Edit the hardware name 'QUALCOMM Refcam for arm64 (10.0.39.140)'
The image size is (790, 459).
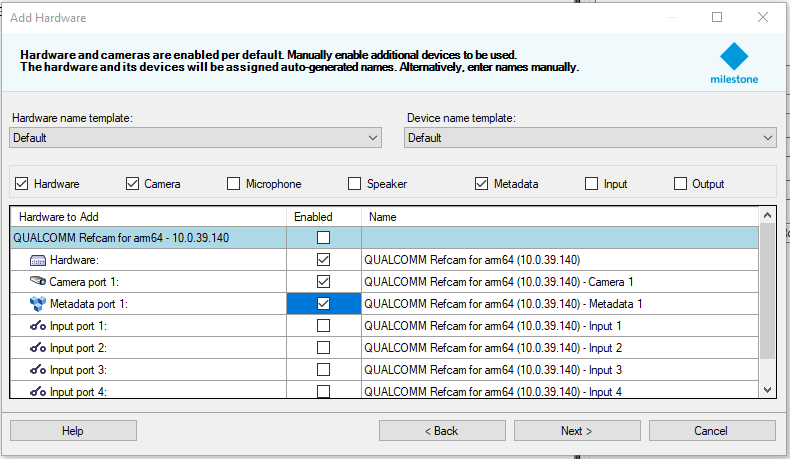[x=560, y=259]
